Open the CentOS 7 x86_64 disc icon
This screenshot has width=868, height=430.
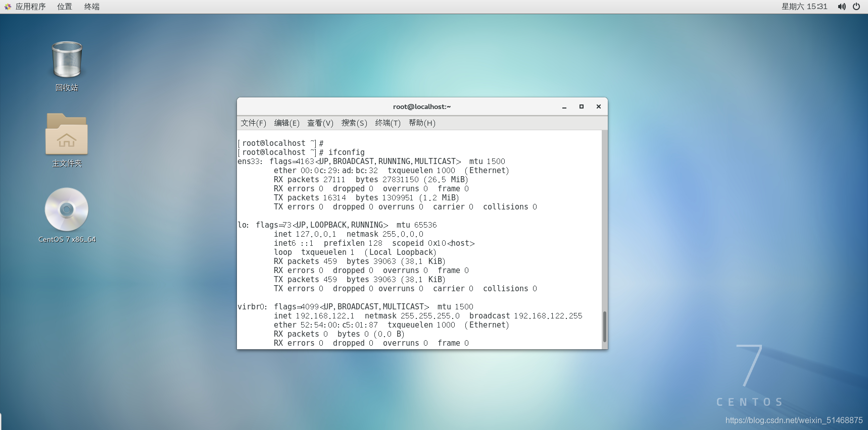pos(67,209)
